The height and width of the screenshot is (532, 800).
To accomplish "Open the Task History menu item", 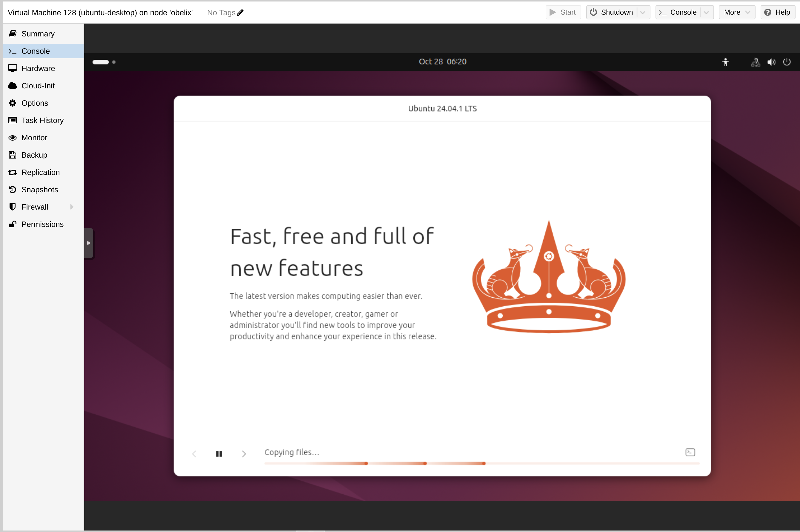I will (x=42, y=120).
